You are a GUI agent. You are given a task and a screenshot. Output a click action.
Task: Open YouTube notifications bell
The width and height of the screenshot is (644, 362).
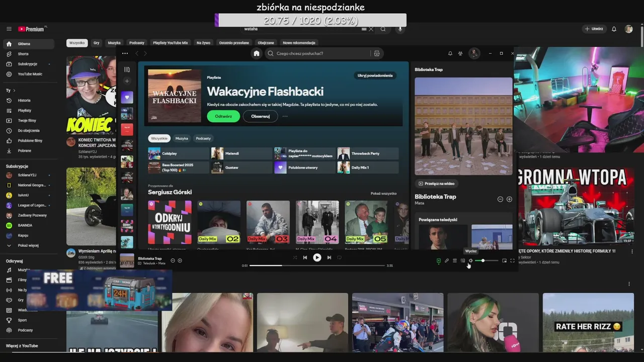[x=614, y=29]
